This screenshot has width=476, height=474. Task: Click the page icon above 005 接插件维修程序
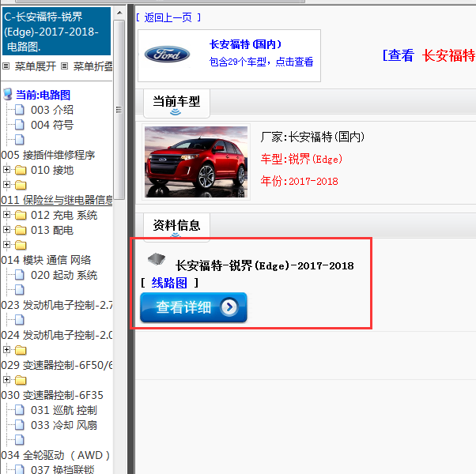coord(20,140)
